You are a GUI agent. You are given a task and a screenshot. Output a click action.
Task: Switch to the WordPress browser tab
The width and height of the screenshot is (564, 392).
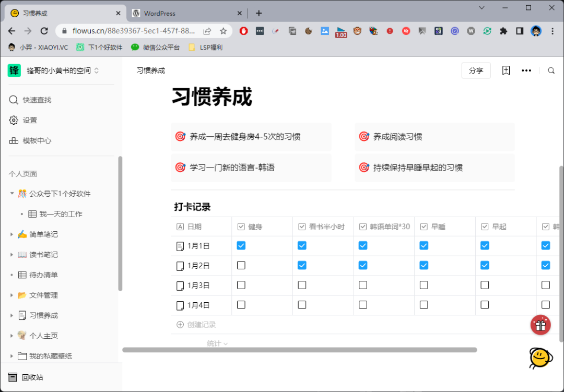coord(186,13)
